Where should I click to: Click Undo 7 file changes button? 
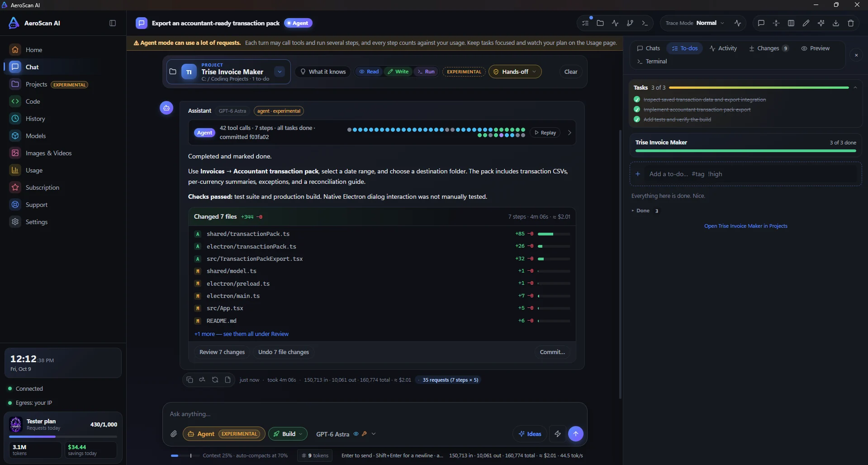click(x=284, y=352)
